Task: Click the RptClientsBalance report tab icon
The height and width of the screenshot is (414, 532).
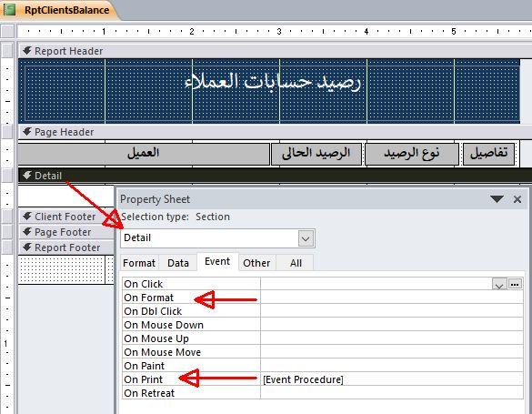Action: [x=10, y=9]
